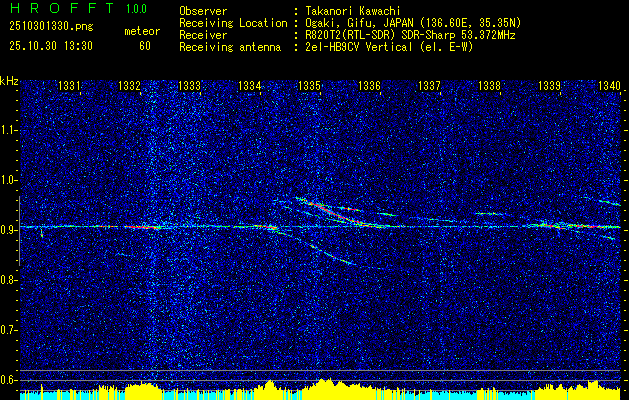The width and height of the screenshot is (629, 400).
Task: Click the version number 1.0.0
Action: [136, 9]
